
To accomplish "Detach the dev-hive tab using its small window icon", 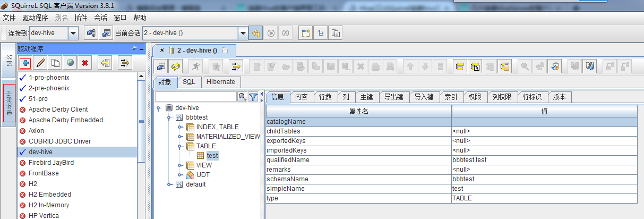I will point(225,51).
